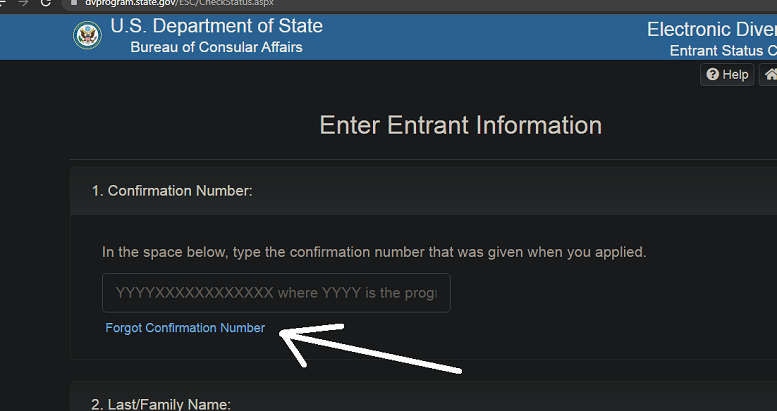Click the browser reload icon
Viewport: 777px width, 411px height.
tap(46, 2)
